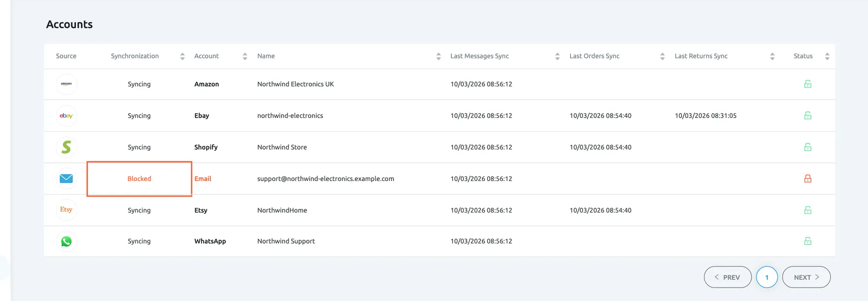Image resolution: width=868 pixels, height=301 pixels.
Task: Click the unlocked status padlock in Ebay row
Action: 808,116
